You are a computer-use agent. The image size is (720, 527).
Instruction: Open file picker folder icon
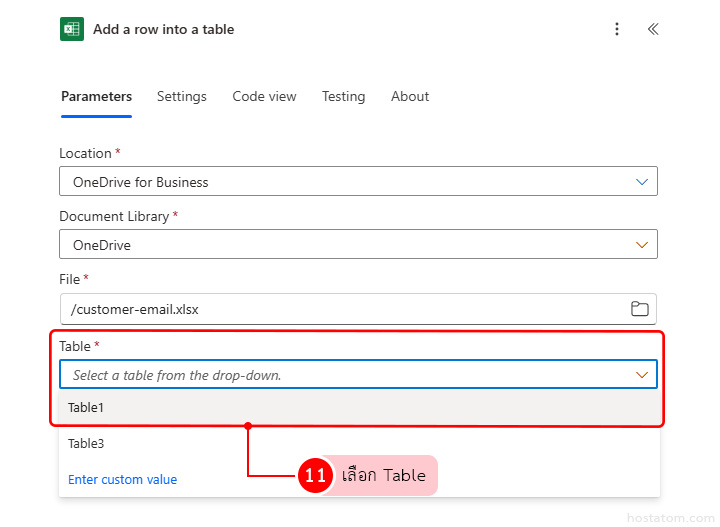tap(640, 309)
